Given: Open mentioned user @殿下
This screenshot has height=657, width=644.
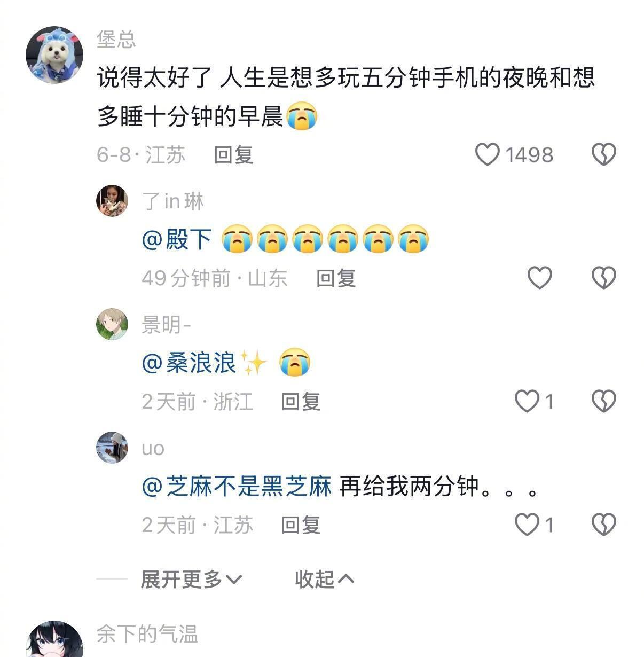Looking at the screenshot, I should click(x=177, y=239).
